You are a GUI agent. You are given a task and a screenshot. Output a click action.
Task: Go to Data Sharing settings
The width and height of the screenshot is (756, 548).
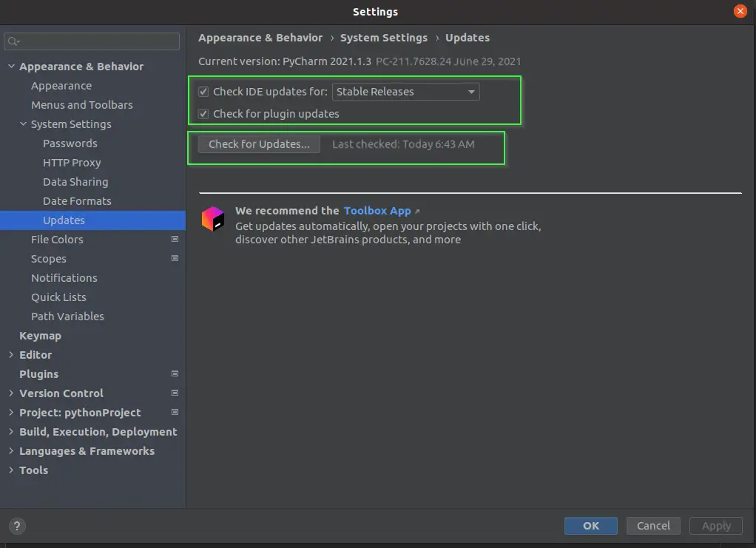(x=75, y=182)
